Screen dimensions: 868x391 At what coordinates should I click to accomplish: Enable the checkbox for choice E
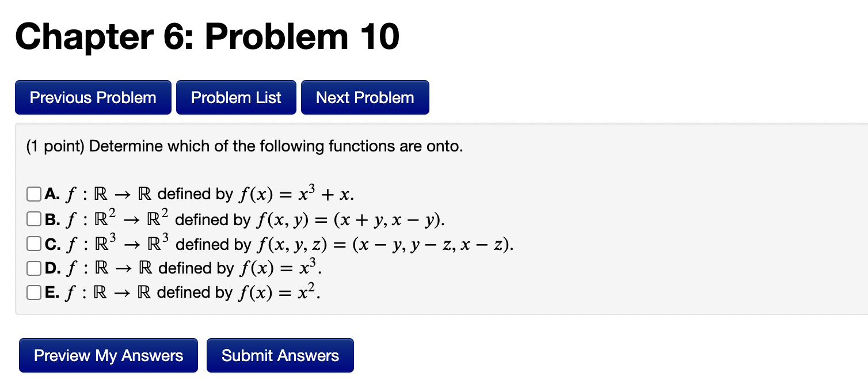tap(33, 292)
